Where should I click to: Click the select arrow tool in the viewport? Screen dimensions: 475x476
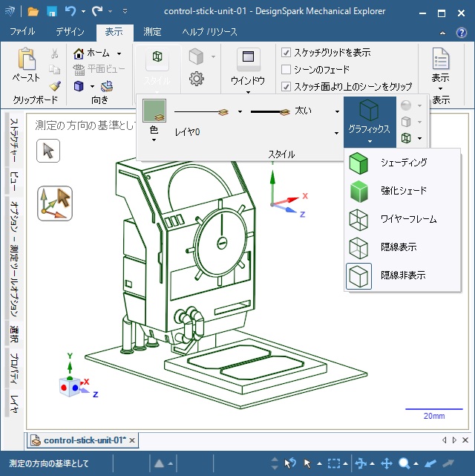(48, 151)
